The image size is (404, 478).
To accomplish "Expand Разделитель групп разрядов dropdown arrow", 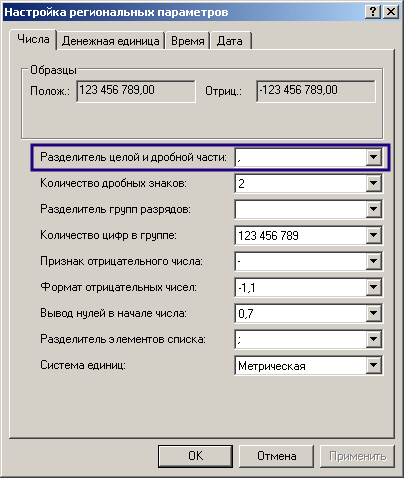I will tap(373, 209).
